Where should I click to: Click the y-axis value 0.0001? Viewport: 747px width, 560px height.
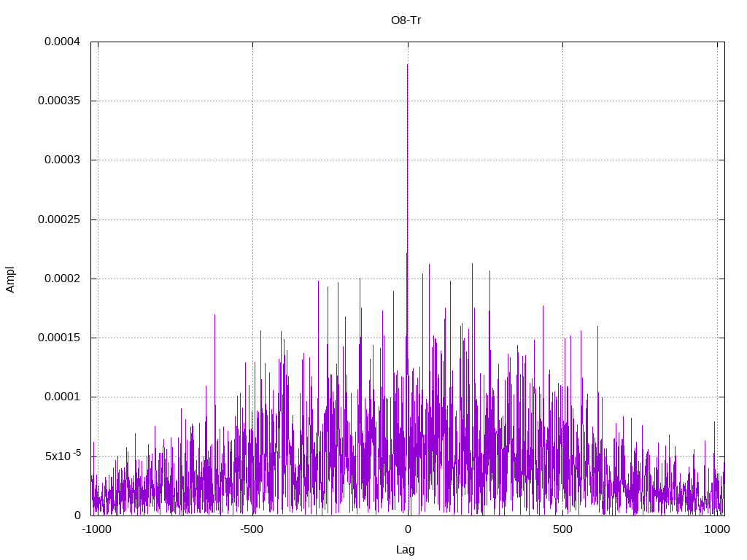click(x=63, y=397)
